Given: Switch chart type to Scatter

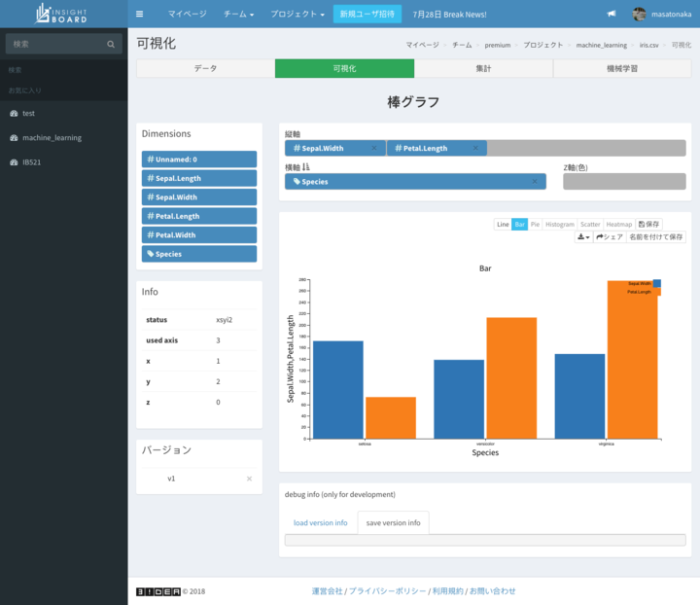Looking at the screenshot, I should [589, 224].
